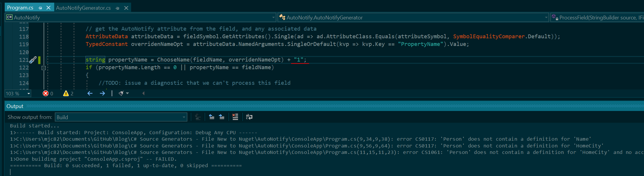644x176 pixels.
Task: Collapse the if block at line 122
Action: pyautogui.click(x=44, y=68)
